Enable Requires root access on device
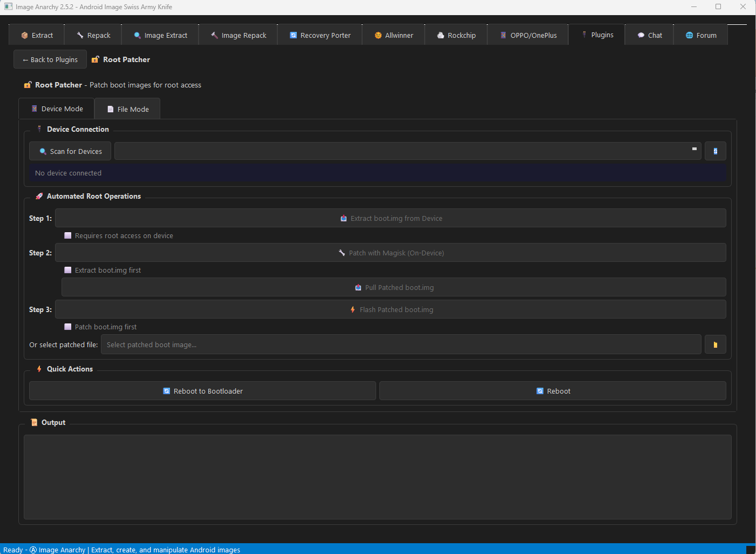 (x=68, y=236)
